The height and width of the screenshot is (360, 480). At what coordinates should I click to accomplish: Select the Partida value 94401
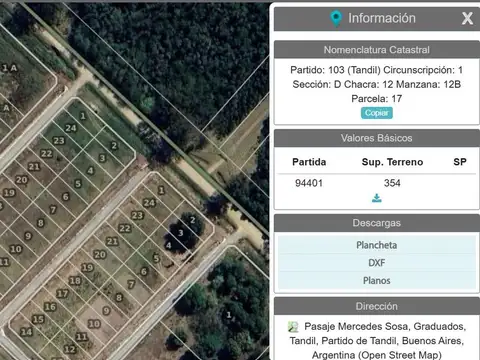[309, 183]
